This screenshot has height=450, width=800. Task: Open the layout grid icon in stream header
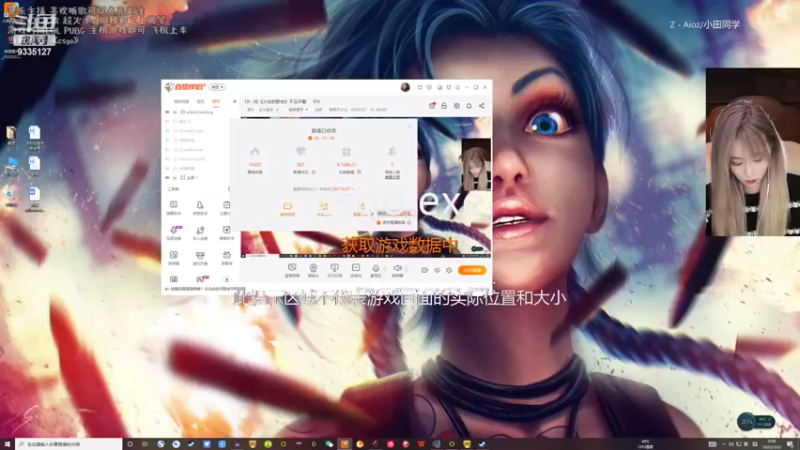[457, 106]
